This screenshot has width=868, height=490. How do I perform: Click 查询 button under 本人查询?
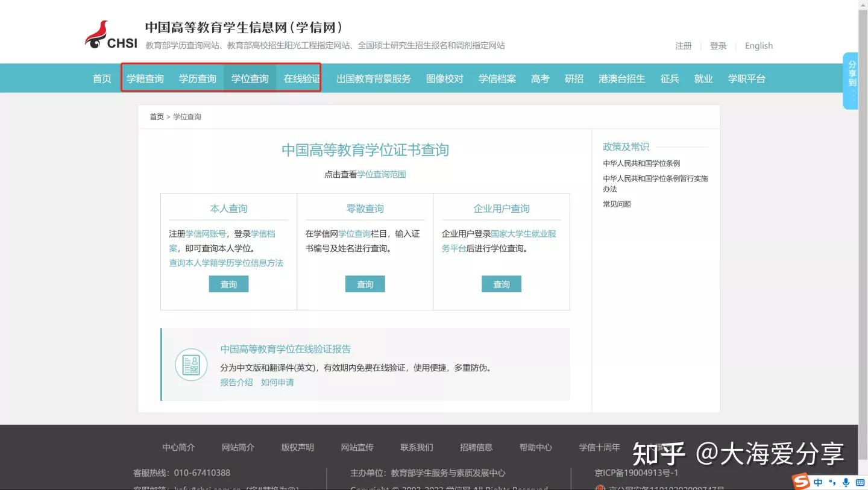coord(228,284)
